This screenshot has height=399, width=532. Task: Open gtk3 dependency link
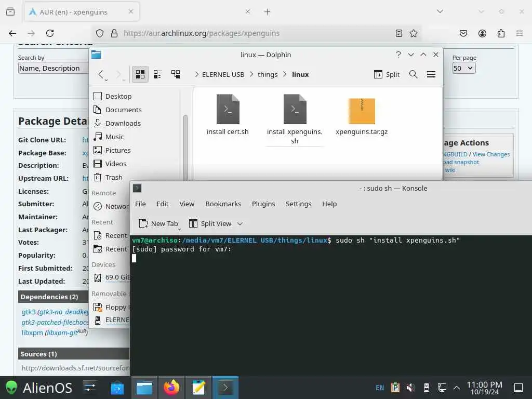coord(29,312)
